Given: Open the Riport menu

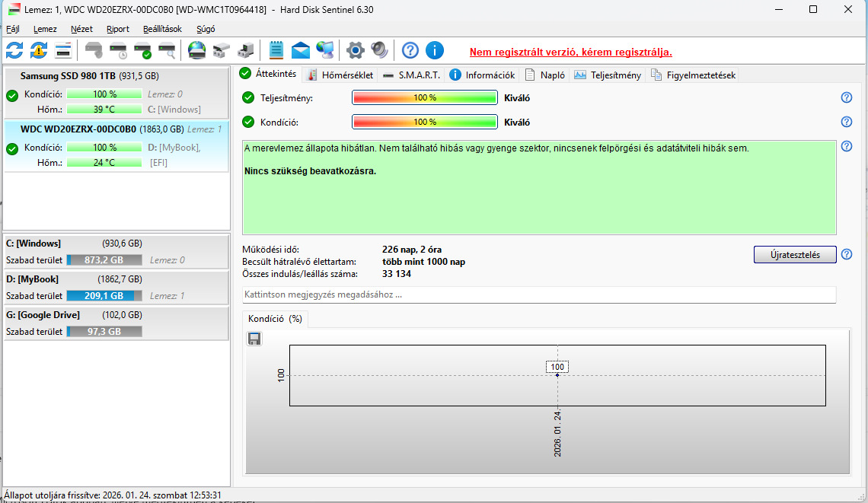Looking at the screenshot, I should (x=118, y=29).
